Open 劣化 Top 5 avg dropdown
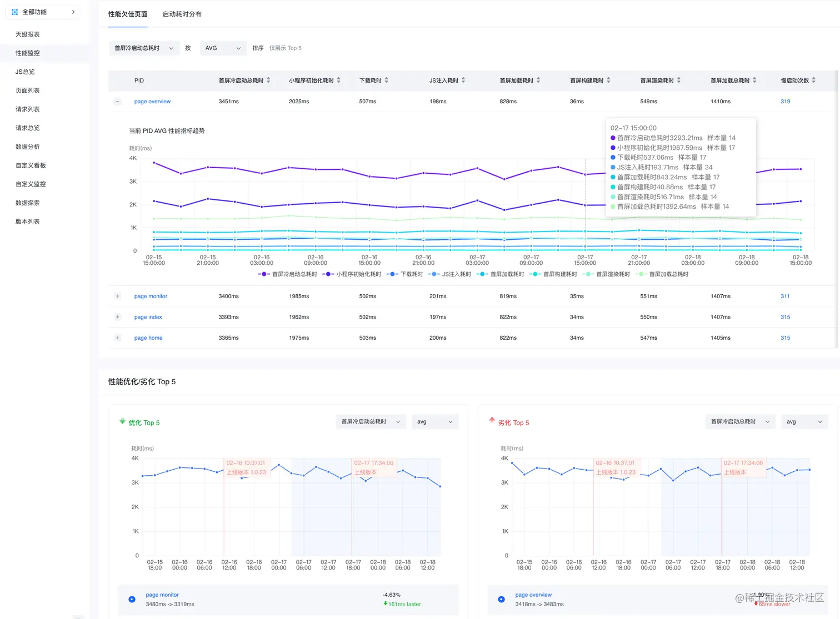Screen dimensions: 840x619 (x=804, y=422)
